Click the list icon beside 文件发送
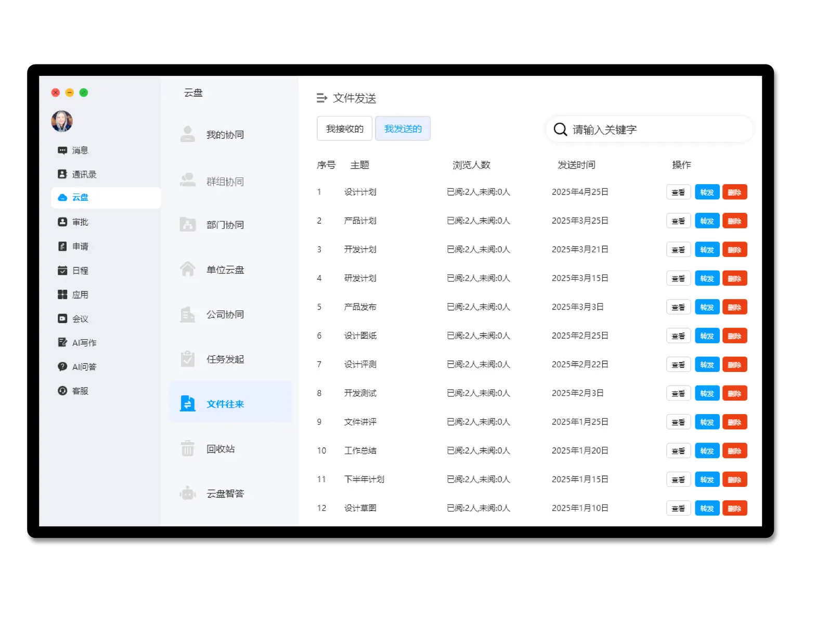829x644 pixels. click(322, 98)
